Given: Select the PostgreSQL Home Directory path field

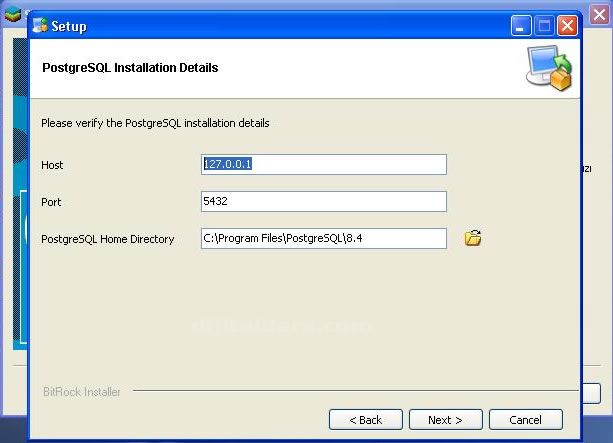Looking at the screenshot, I should 323,238.
